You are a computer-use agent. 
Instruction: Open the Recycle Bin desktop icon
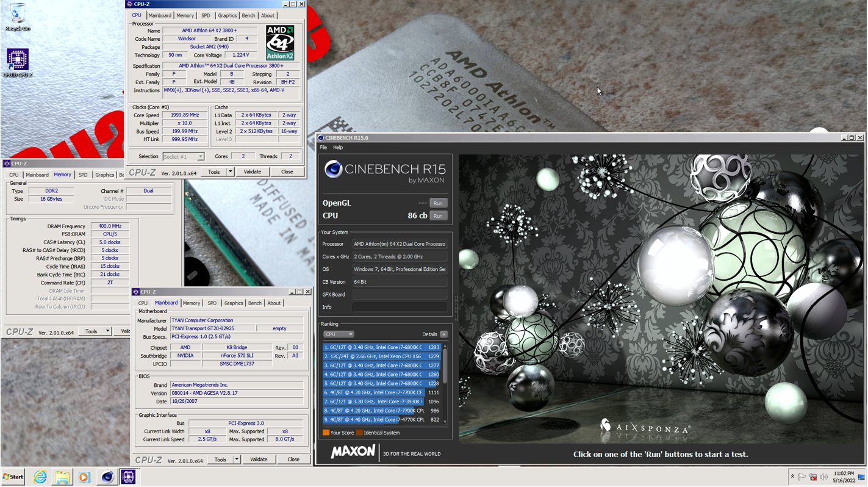[x=17, y=16]
